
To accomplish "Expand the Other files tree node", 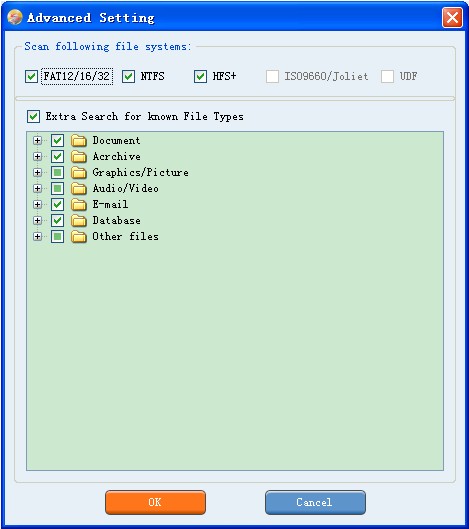I will click(x=37, y=236).
